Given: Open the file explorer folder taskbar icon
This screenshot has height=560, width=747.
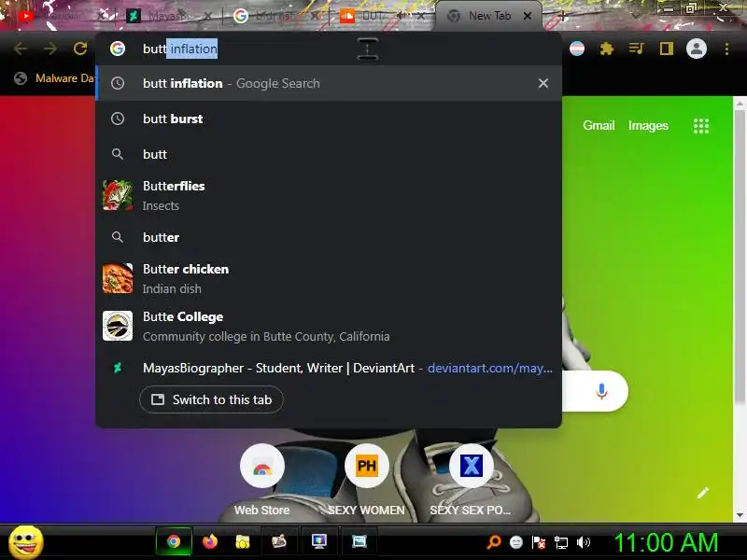Looking at the screenshot, I should coord(243,542).
